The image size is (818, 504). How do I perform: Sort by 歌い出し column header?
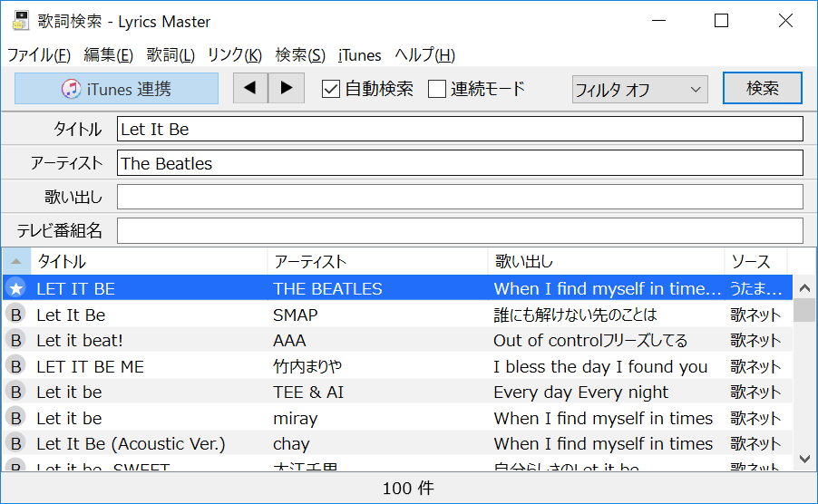606,261
